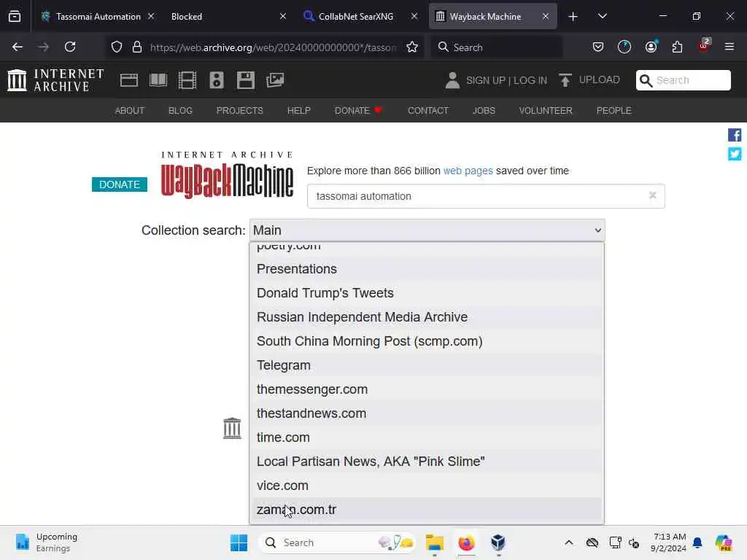Screen dimensions: 747x560
Task: Open the JOBS menu item
Action: click(x=484, y=111)
